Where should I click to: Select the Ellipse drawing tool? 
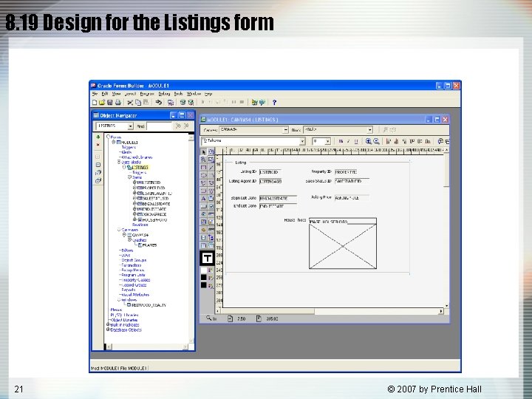point(204,175)
